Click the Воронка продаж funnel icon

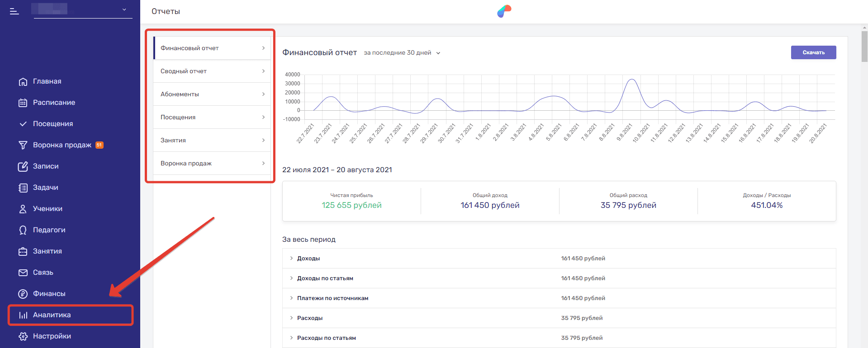click(x=23, y=145)
